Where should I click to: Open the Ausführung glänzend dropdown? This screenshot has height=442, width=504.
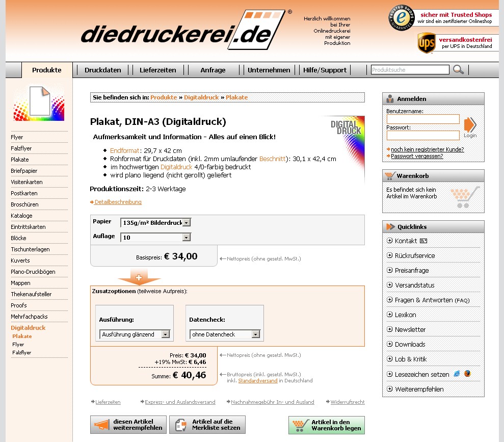coord(135,334)
